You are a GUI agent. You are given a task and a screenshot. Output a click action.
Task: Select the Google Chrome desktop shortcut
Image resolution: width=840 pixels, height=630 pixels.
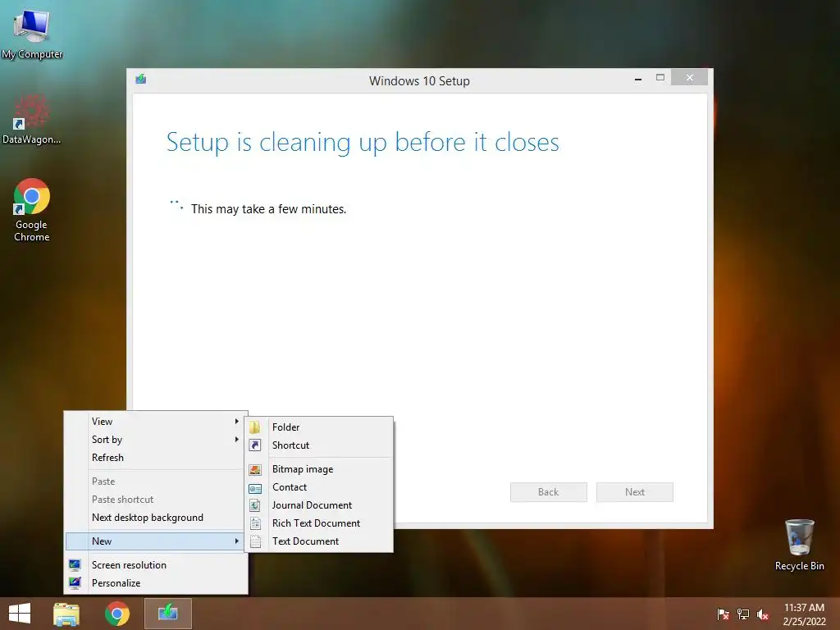click(32, 210)
